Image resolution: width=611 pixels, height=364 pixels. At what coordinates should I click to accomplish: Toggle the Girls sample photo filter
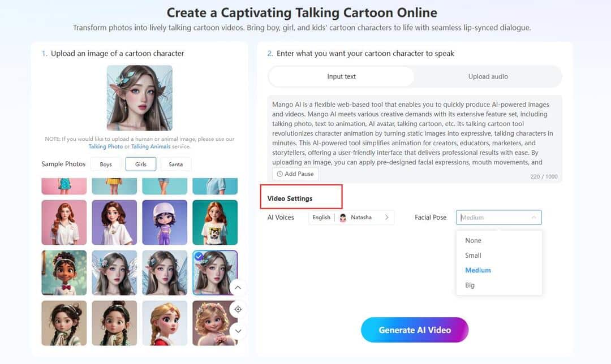tap(140, 164)
